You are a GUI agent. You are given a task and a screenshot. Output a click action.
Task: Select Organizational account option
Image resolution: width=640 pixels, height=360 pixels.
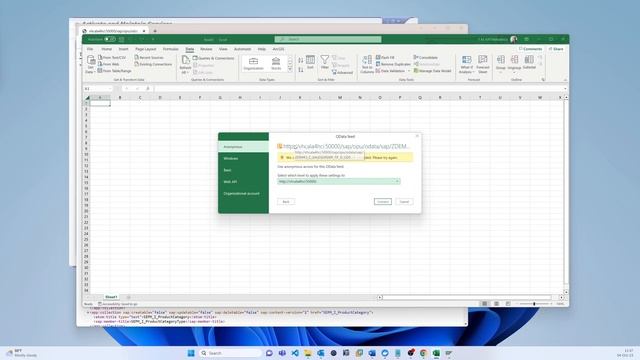tap(243, 193)
